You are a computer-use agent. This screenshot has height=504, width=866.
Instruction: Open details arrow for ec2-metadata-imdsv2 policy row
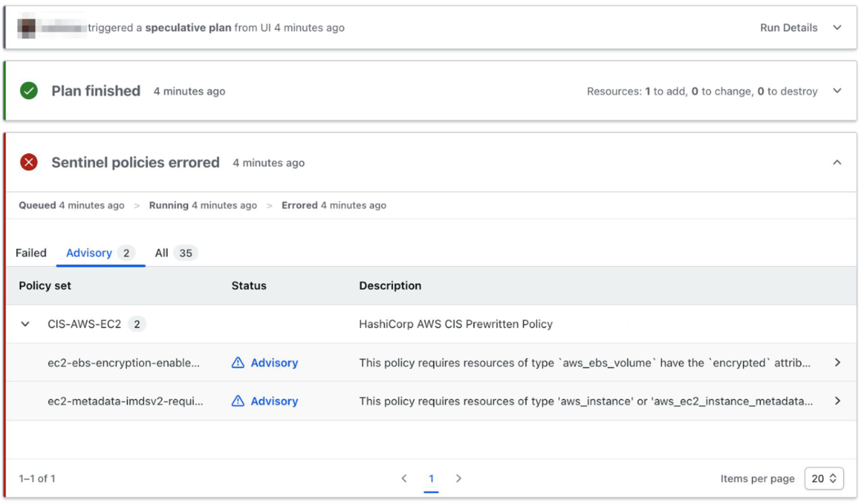pyautogui.click(x=838, y=401)
